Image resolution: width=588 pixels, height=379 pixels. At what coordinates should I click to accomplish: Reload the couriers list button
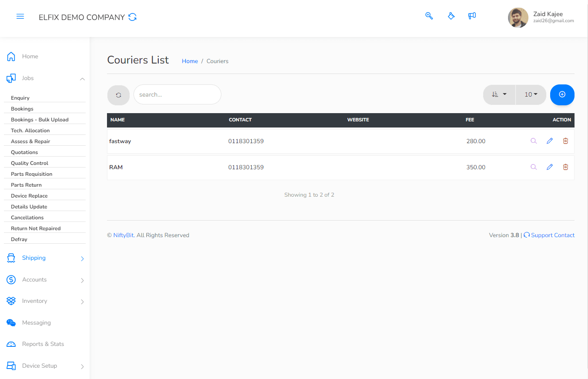click(x=118, y=95)
